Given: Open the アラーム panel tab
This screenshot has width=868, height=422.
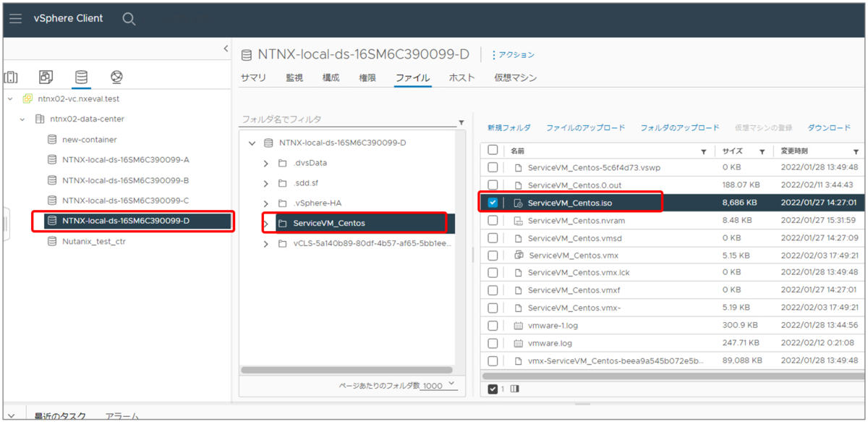Looking at the screenshot, I should tap(122, 416).
